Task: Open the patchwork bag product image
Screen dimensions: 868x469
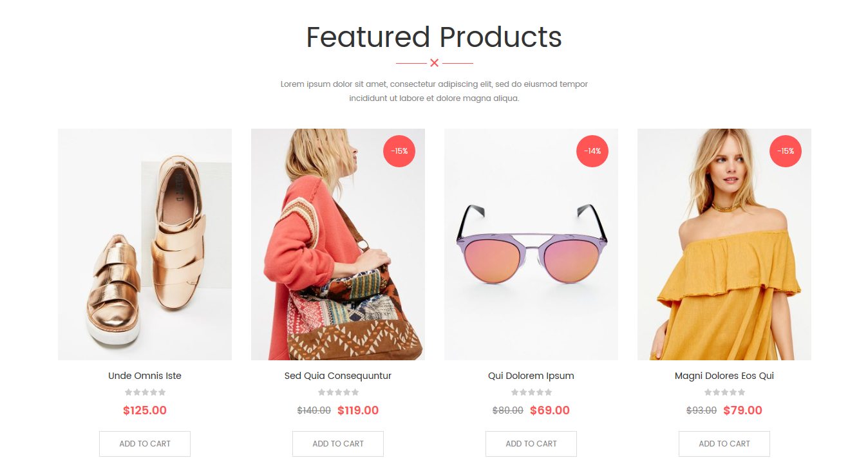Action: pyautogui.click(x=338, y=244)
